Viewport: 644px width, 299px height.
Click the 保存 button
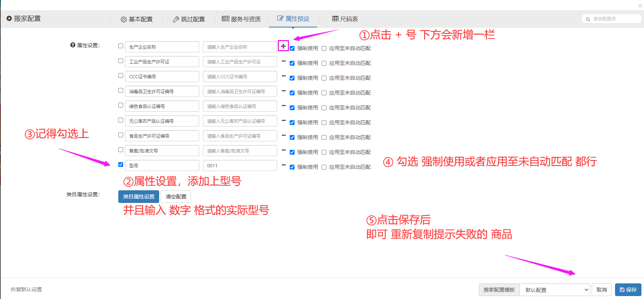(628, 290)
